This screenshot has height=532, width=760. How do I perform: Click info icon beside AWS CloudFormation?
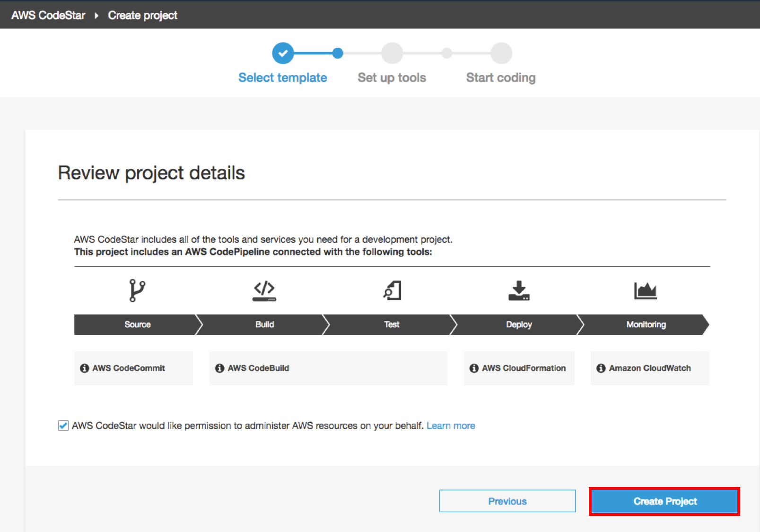pos(474,368)
